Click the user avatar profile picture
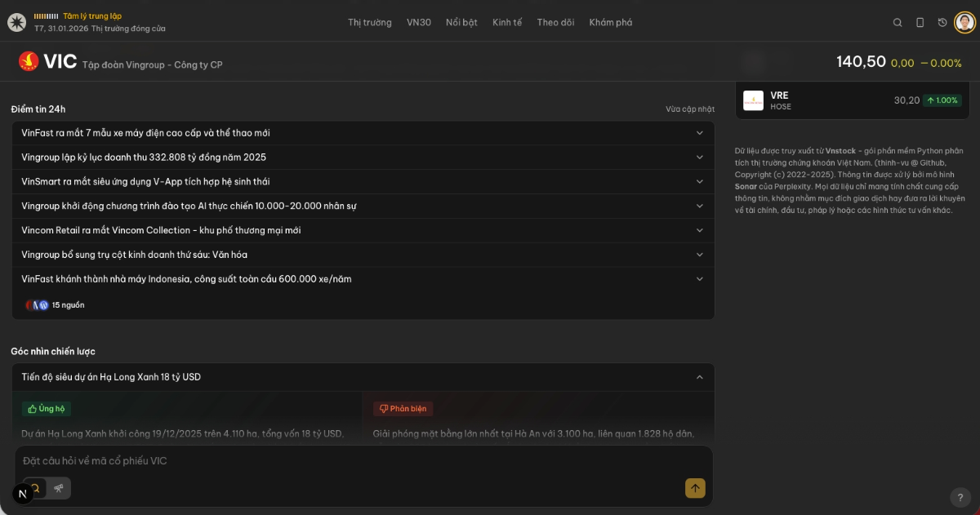980x515 pixels. tap(964, 22)
